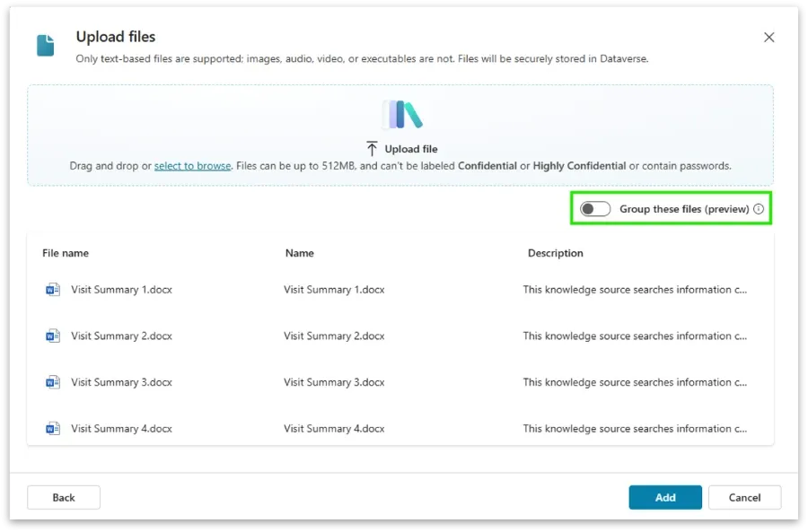The height and width of the screenshot is (532, 808).
Task: Dismiss the dialog with the Cancel button
Action: click(x=745, y=497)
